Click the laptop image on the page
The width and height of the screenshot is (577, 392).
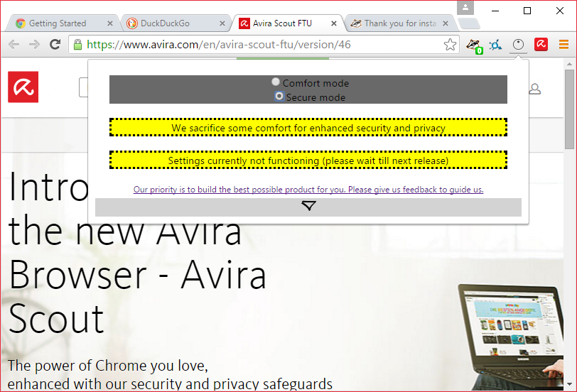(x=510, y=336)
